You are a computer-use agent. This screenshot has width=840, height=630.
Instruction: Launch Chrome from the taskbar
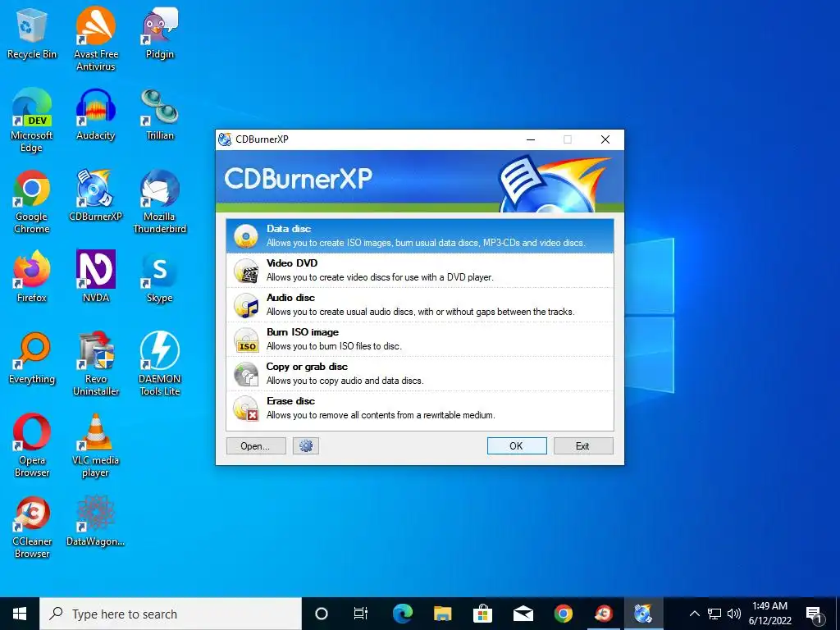coord(563,614)
